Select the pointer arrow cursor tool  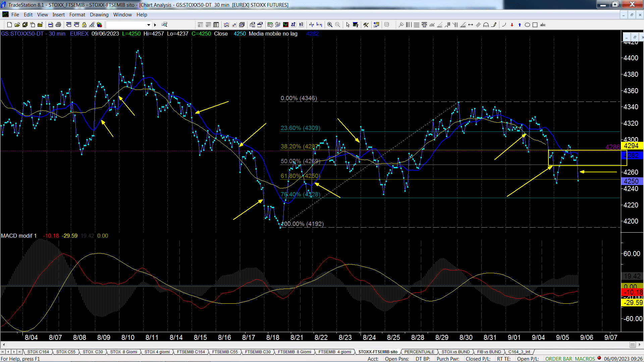[x=347, y=25]
